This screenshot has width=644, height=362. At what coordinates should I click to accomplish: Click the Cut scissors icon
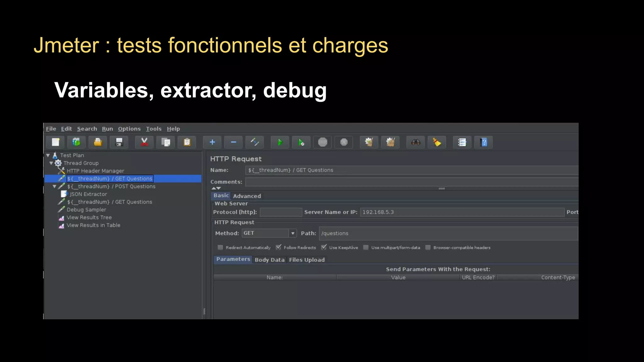click(144, 142)
